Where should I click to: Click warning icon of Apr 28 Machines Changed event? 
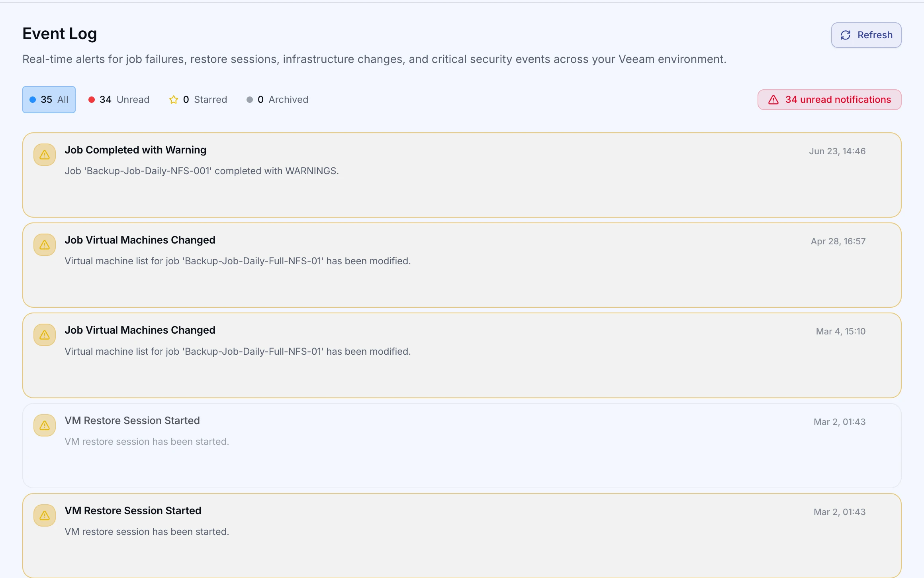tap(45, 245)
